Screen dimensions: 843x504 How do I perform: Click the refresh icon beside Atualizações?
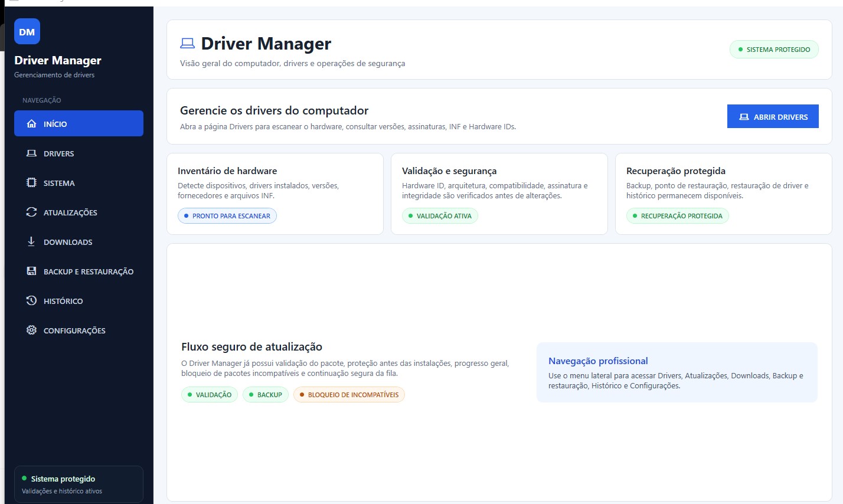tap(32, 212)
